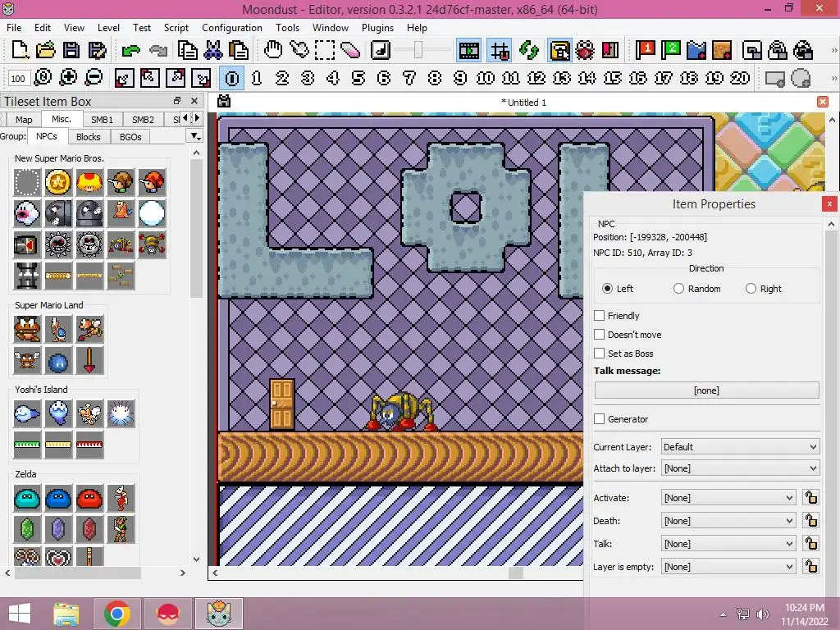Image resolution: width=840 pixels, height=630 pixels.
Task: Open the Activate event dropdown
Action: 728,498
